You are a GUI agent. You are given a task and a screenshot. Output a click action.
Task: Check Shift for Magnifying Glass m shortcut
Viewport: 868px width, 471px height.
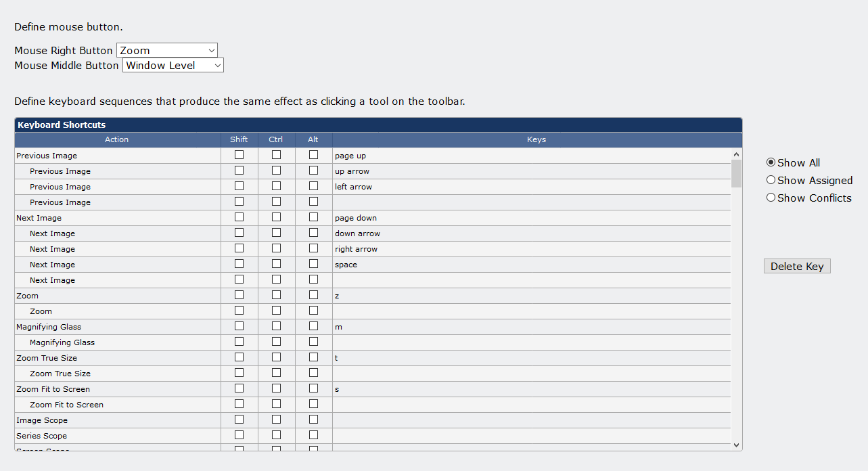click(239, 326)
